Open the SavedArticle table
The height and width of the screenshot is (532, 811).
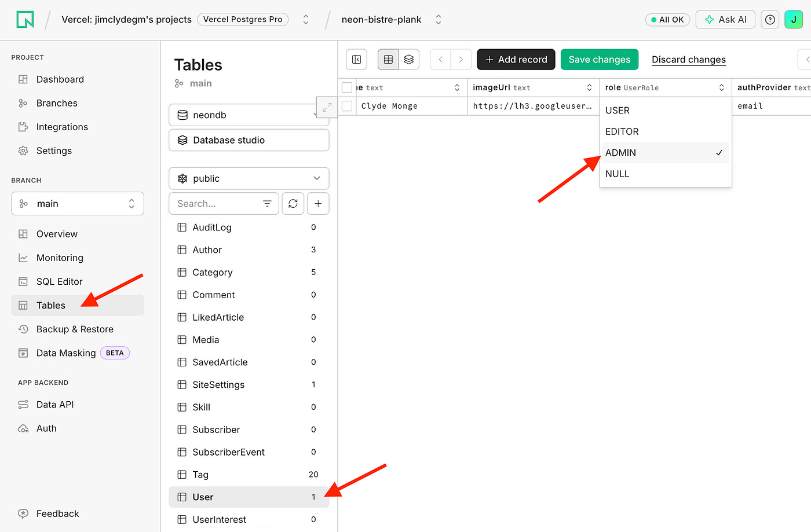[x=249, y=362]
